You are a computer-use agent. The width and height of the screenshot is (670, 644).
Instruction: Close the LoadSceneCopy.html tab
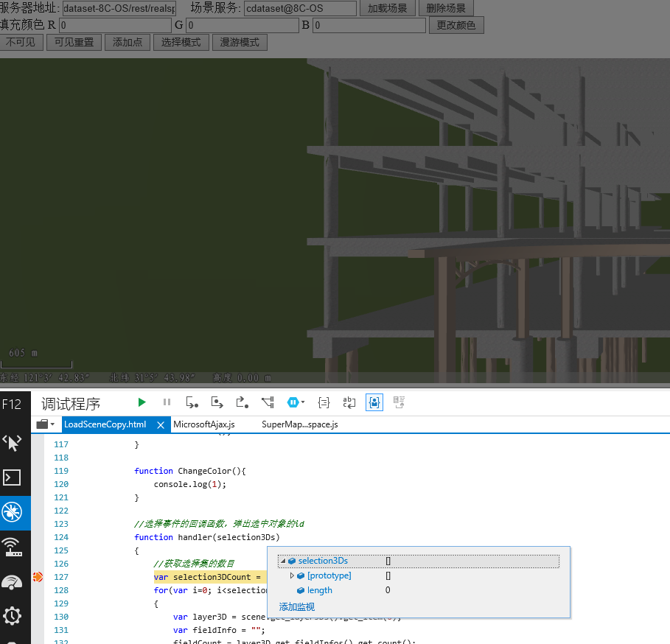tap(161, 425)
